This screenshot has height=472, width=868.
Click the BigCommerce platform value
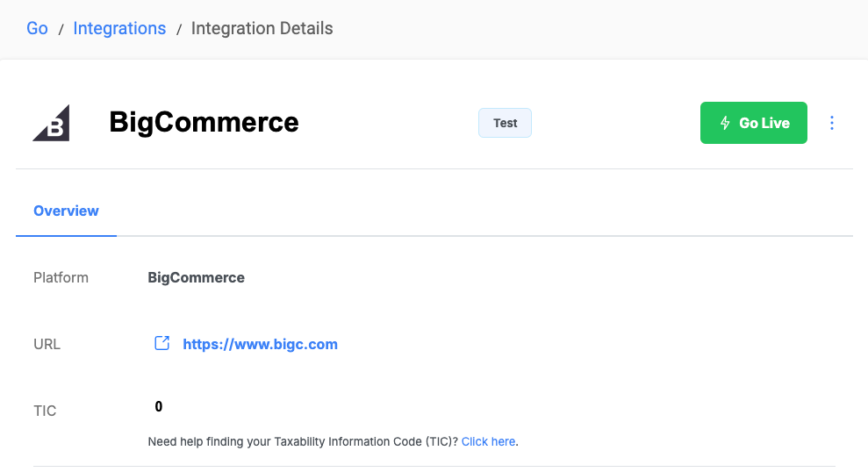pyautogui.click(x=196, y=277)
